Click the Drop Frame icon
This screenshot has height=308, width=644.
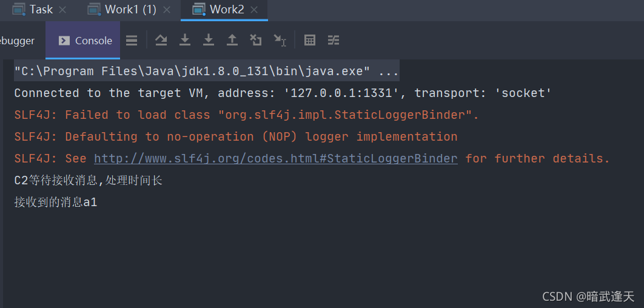(256, 40)
